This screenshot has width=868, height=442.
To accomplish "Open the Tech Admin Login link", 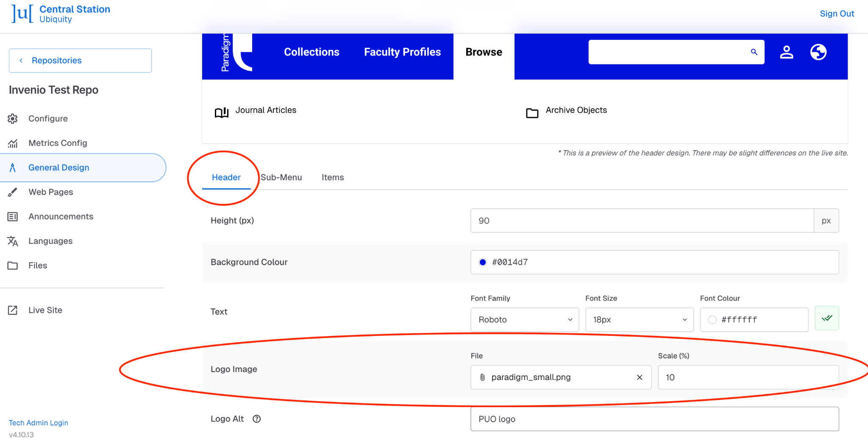I will pos(39,423).
